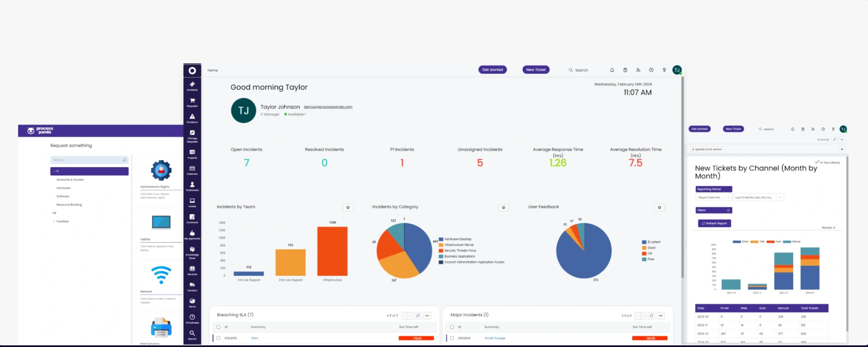Click the notifications bell icon
This screenshot has width=868, height=347.
[612, 70]
